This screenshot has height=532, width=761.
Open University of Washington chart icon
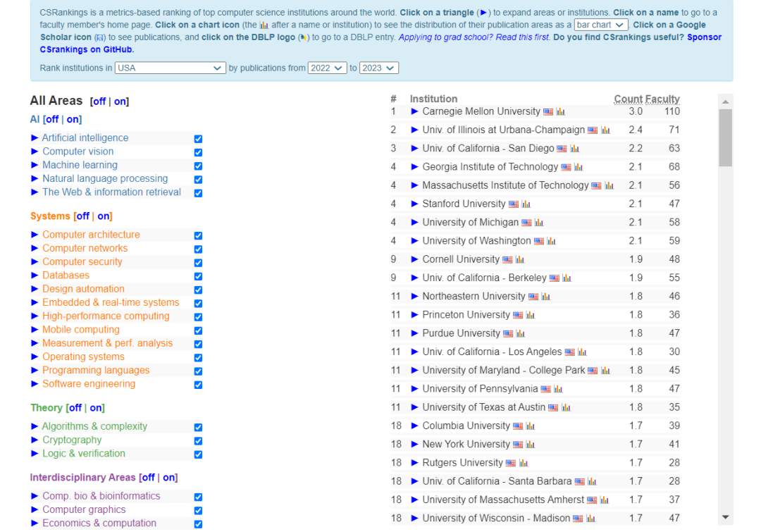[551, 241]
